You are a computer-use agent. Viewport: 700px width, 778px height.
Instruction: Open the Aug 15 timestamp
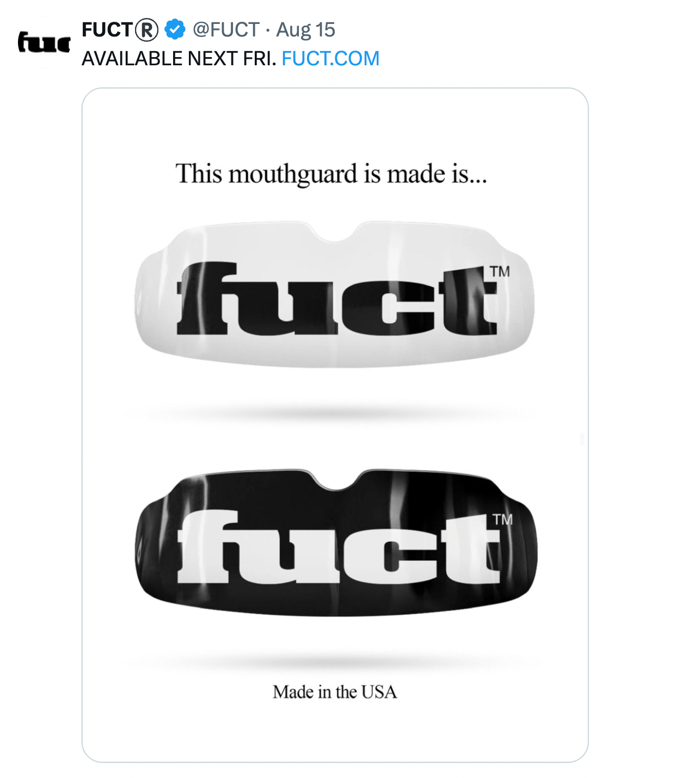(306, 30)
